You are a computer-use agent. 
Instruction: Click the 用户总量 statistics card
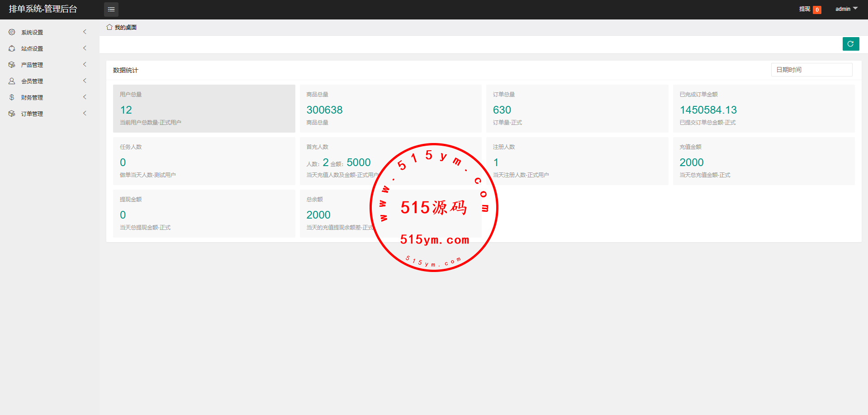click(x=204, y=109)
